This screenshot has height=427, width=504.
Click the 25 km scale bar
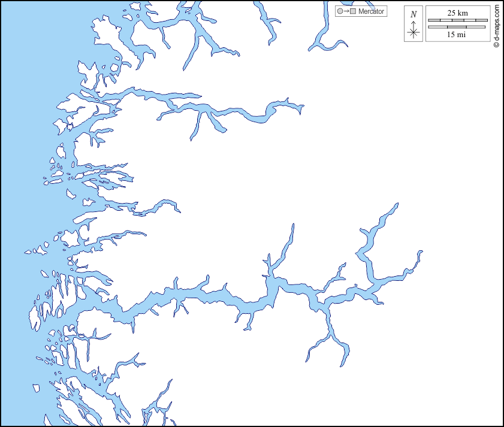click(x=457, y=20)
